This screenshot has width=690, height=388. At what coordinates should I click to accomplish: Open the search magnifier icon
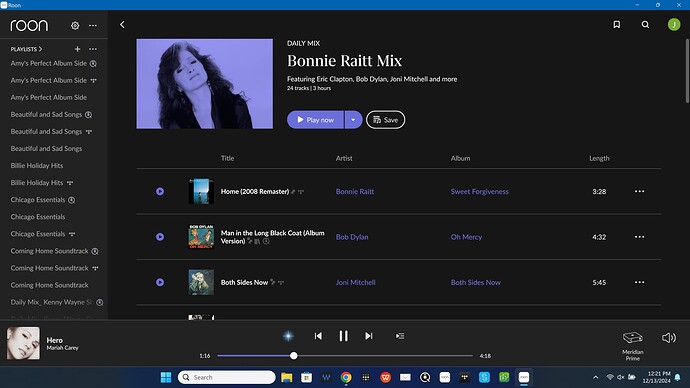coord(645,25)
